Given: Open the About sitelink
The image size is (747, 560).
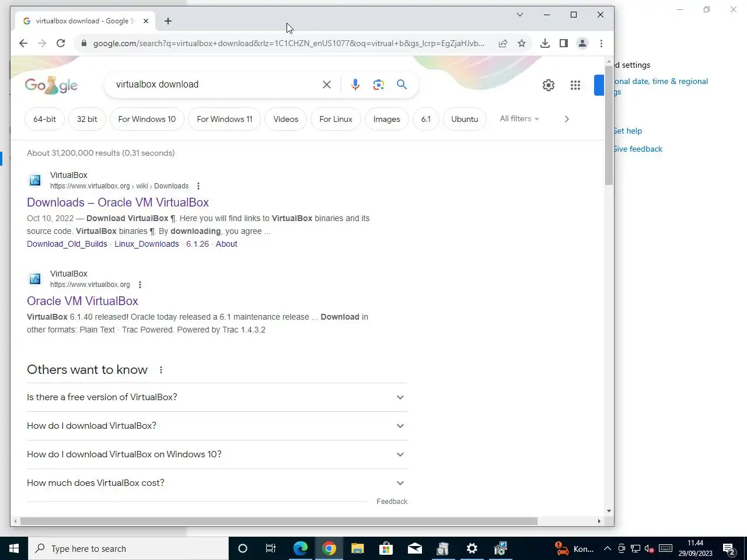Looking at the screenshot, I should (226, 244).
